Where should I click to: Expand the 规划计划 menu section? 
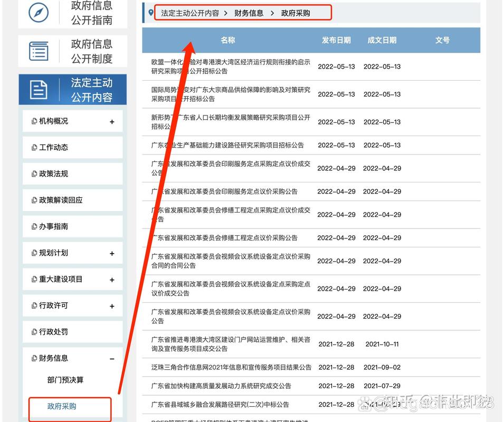(112, 253)
